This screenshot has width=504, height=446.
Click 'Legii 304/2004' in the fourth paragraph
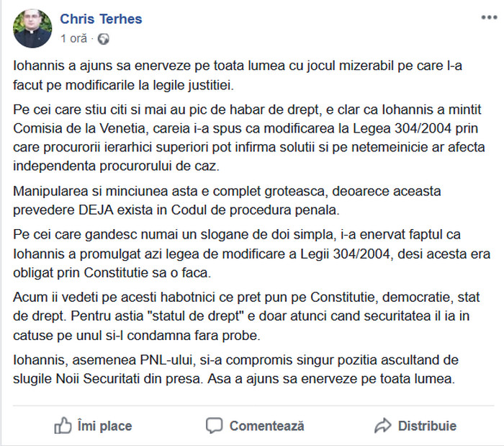point(345,254)
